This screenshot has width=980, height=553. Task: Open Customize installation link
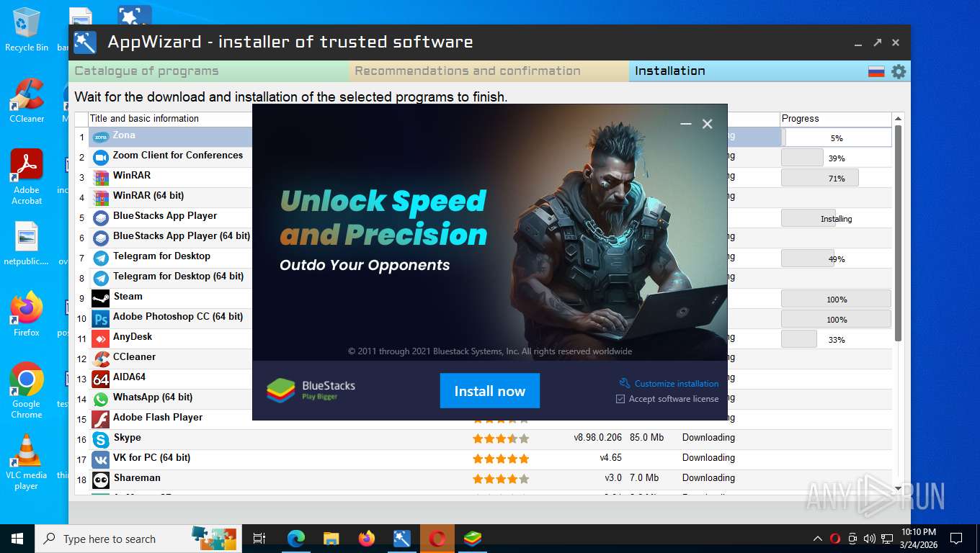pos(677,384)
